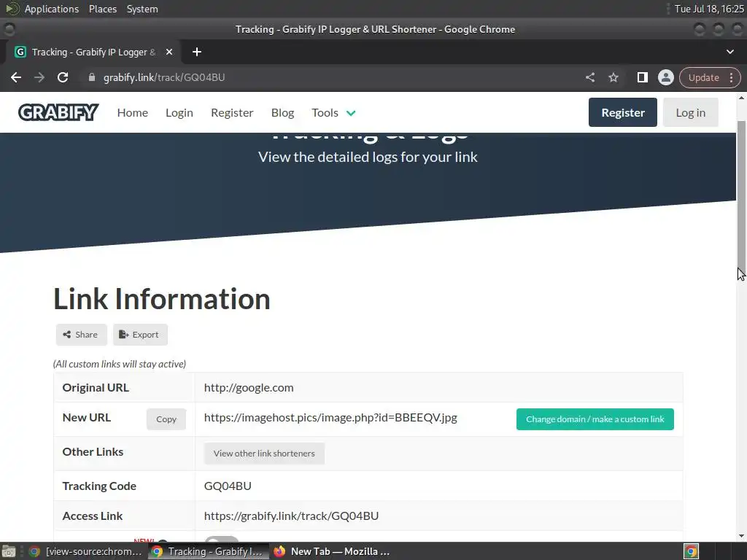Click the browser forward arrow
Image resolution: width=747 pixels, height=560 pixels.
coord(39,77)
